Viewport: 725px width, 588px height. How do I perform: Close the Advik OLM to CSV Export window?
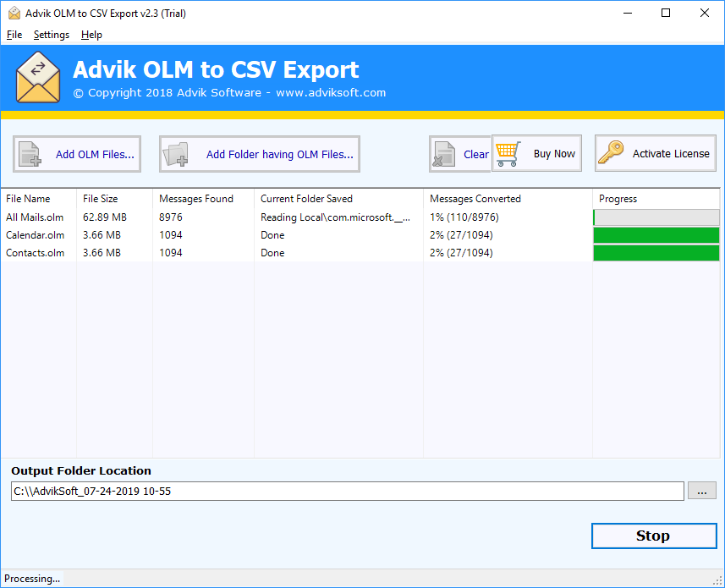tap(704, 13)
